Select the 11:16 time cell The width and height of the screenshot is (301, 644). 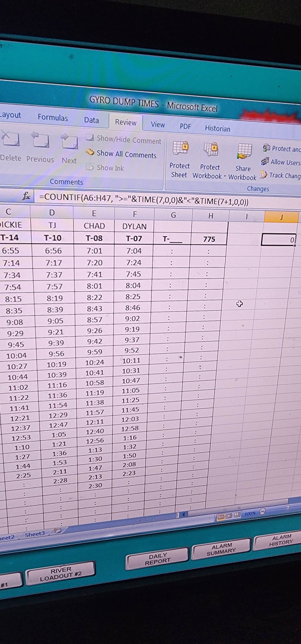click(57, 385)
